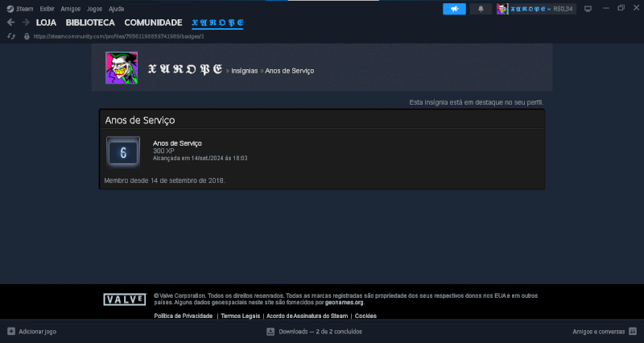Screen dimensions: 644x343
Task: Select the steamcommunity URL text
Action: point(118,36)
